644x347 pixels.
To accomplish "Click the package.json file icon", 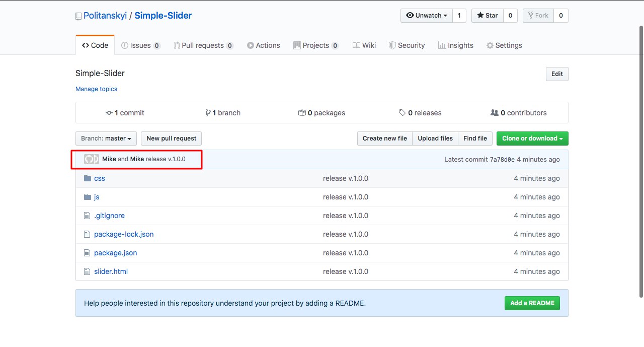I will click(88, 253).
